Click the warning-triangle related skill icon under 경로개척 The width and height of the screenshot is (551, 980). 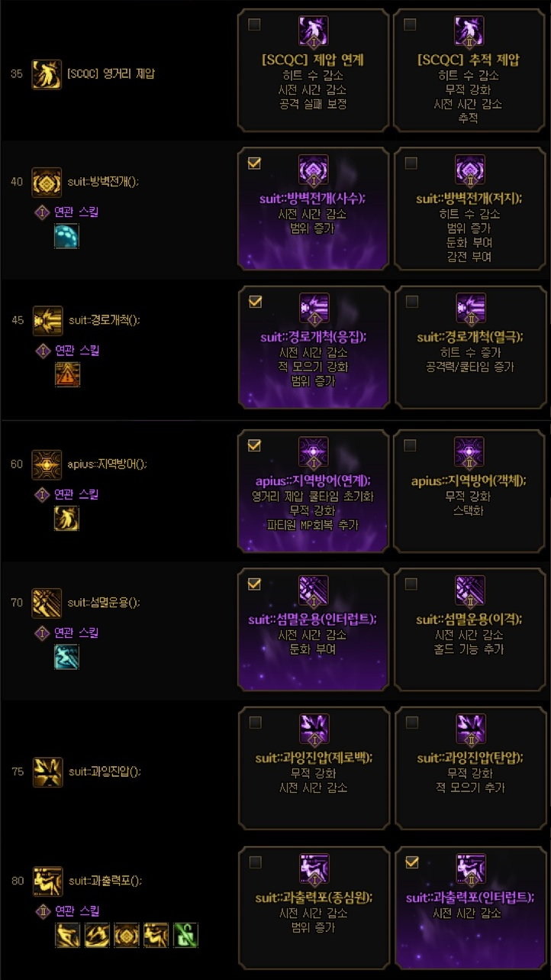click(x=67, y=375)
